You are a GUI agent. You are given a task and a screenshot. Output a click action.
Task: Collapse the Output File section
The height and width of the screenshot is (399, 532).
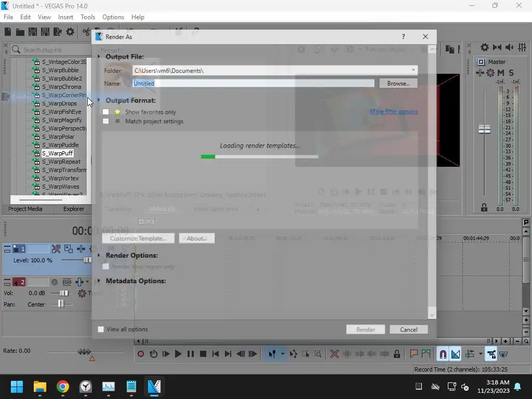tap(99, 56)
